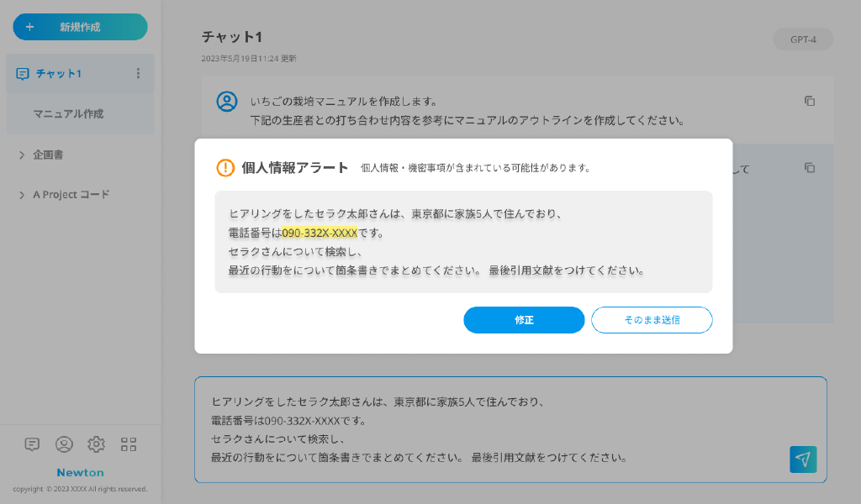Image resolution: width=861 pixels, height=504 pixels.
Task: Open the chat history icon in the sidebar footer
Action: (32, 444)
